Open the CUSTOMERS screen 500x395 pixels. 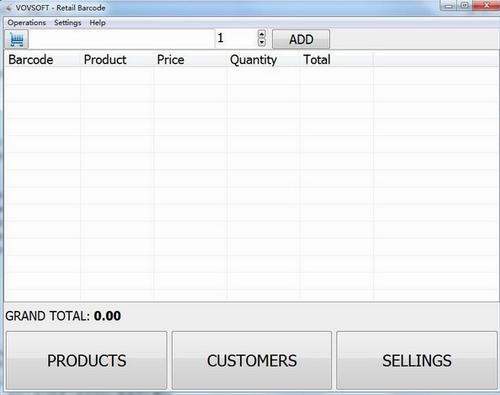pos(252,360)
